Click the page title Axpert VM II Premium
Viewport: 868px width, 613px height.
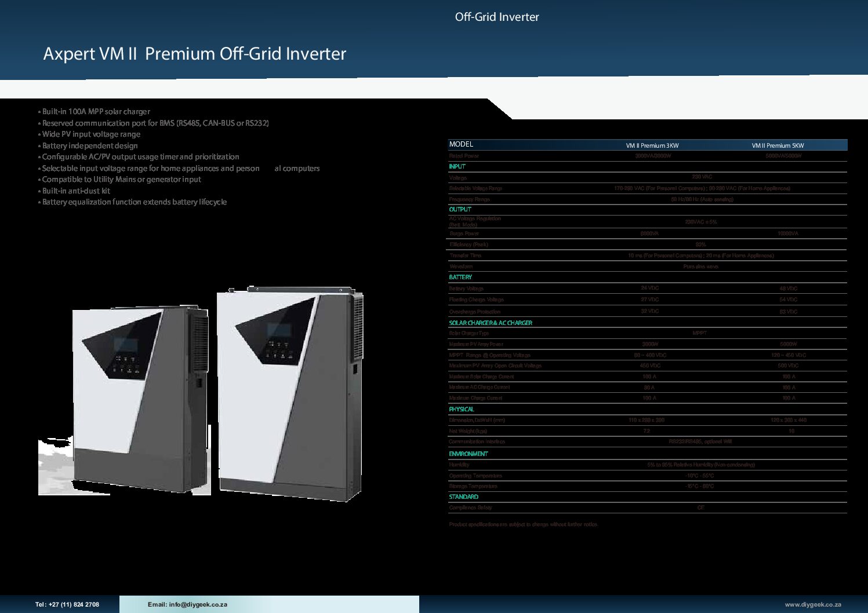pos(195,54)
